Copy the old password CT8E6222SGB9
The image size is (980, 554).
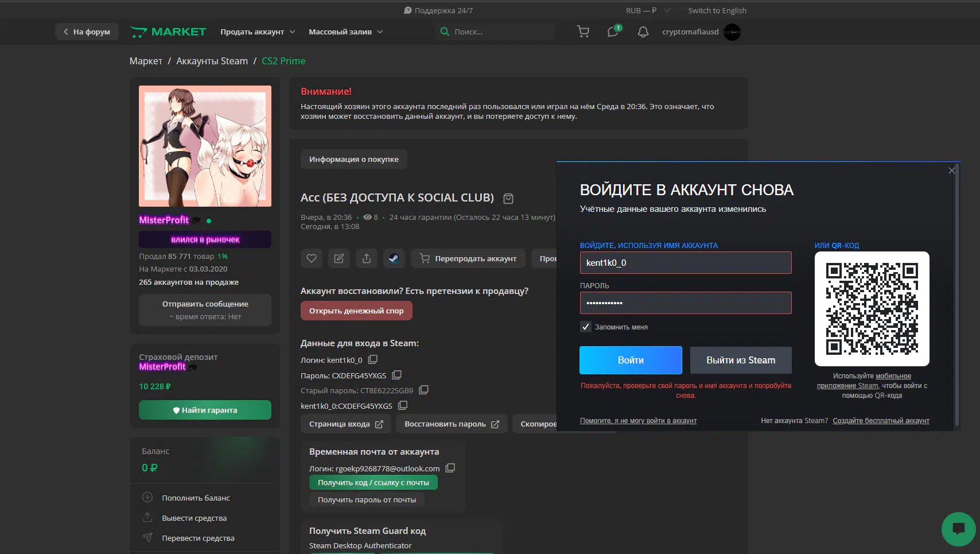(x=423, y=390)
